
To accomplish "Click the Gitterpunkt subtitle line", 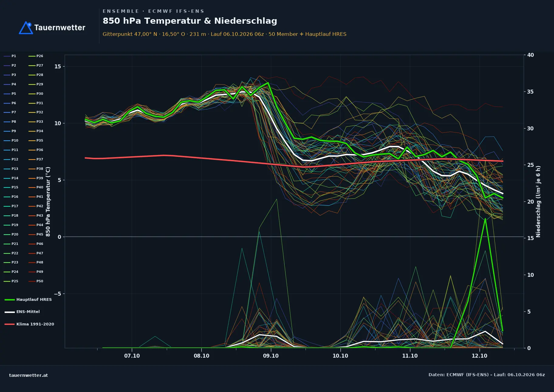I will pyautogui.click(x=224, y=34).
